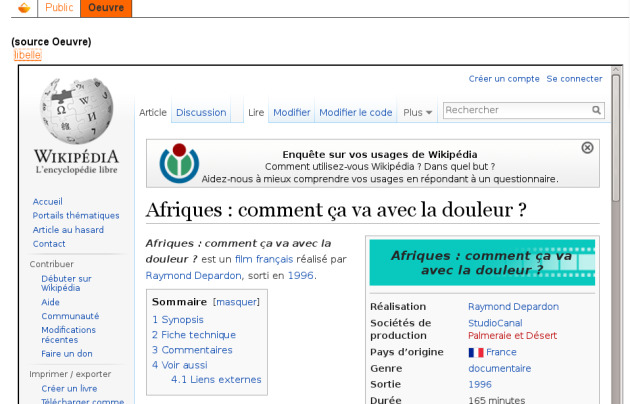This screenshot has width=630, height=404.
Task: Click Créer un compte
Action: point(504,79)
